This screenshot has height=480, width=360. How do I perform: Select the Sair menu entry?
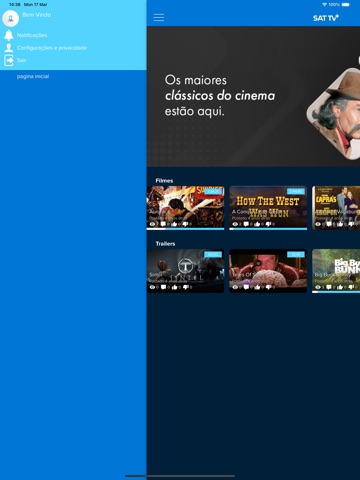click(x=21, y=60)
